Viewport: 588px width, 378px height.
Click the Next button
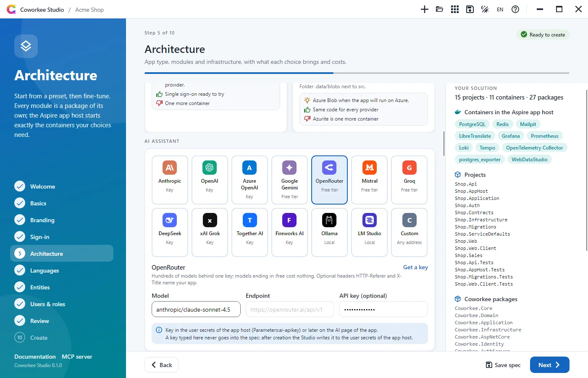549,365
